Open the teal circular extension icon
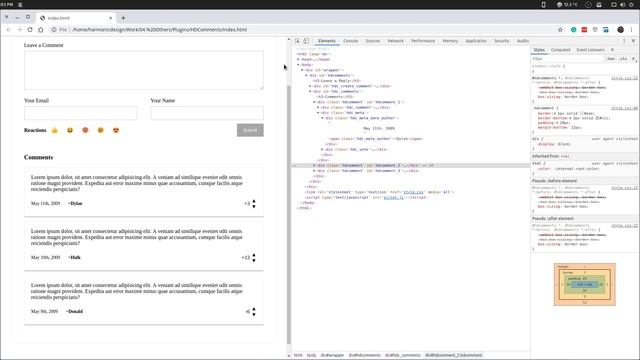 [573, 30]
